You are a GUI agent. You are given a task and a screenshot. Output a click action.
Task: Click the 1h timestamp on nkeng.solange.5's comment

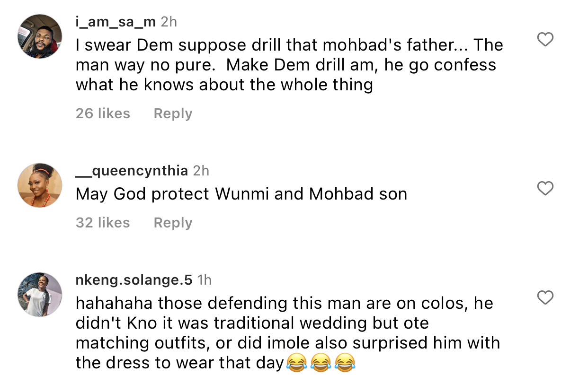point(205,280)
